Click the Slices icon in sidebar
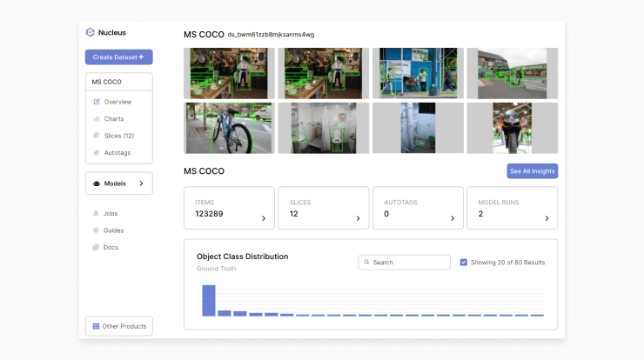The height and width of the screenshot is (360, 644). 97,136
